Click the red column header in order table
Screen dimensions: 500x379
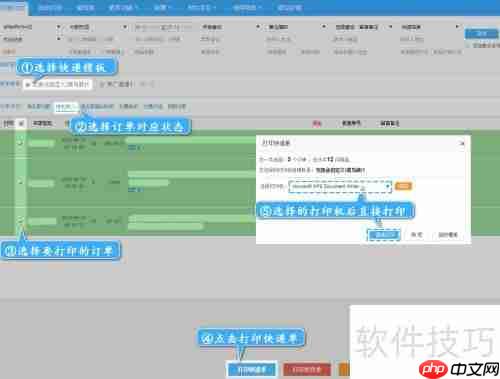pos(317,124)
